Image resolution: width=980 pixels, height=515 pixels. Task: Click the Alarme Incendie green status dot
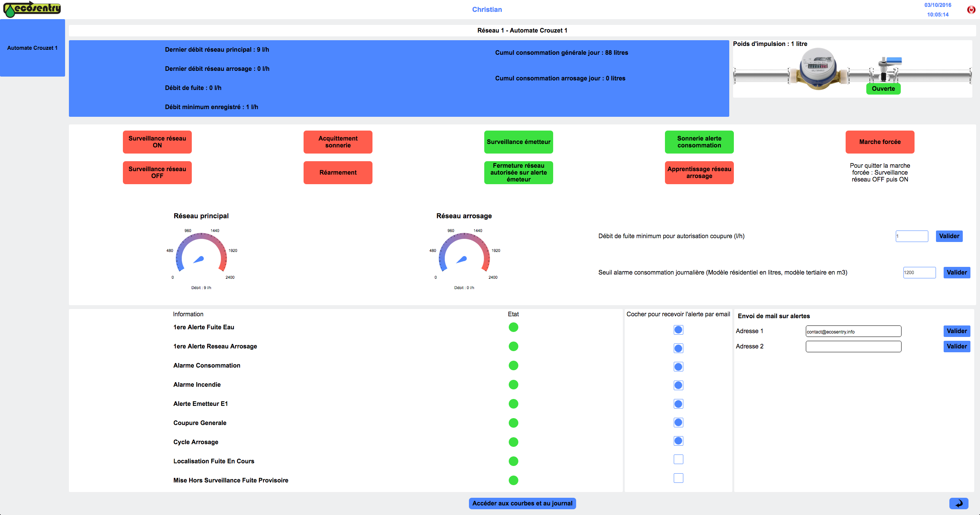[x=513, y=385]
